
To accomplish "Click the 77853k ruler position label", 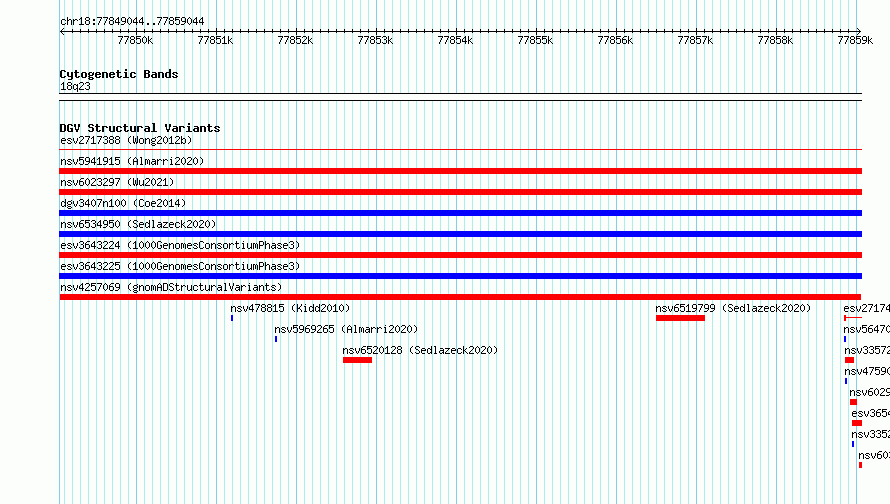I will [x=375, y=40].
